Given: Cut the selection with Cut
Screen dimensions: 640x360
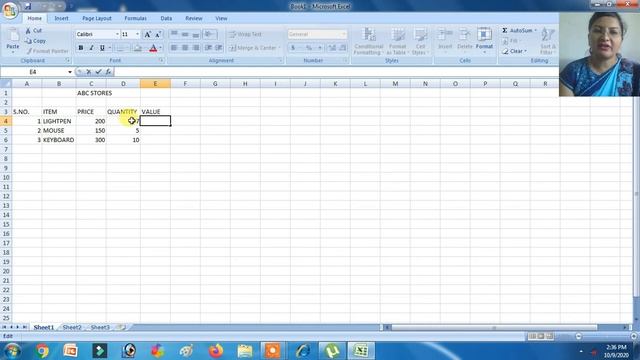Looking at the screenshot, I should (x=33, y=31).
